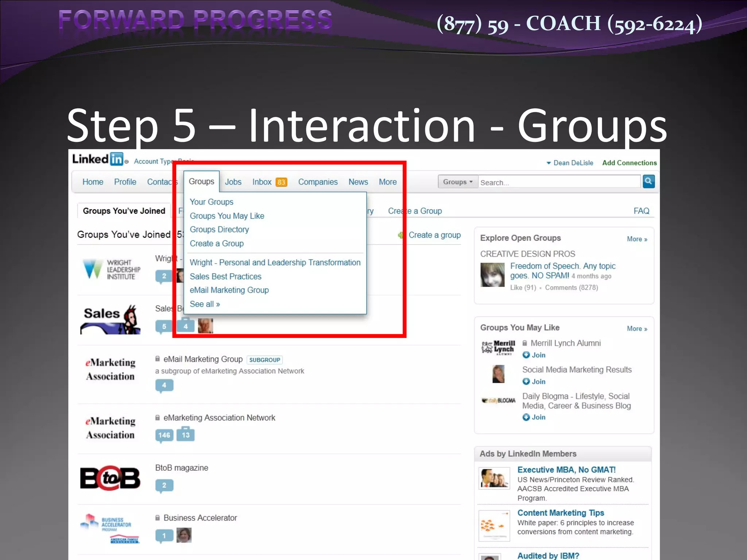747x560 pixels.
Task: Click the Create a group link with plus
Action: coord(434,235)
